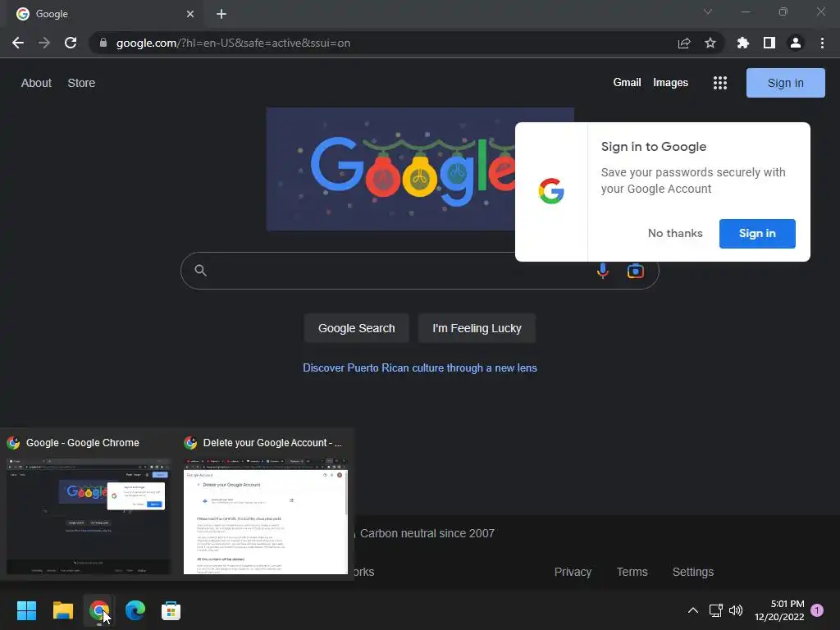Image resolution: width=840 pixels, height=630 pixels.
Task: Open volume speaker tray icon
Action: [x=736, y=610]
